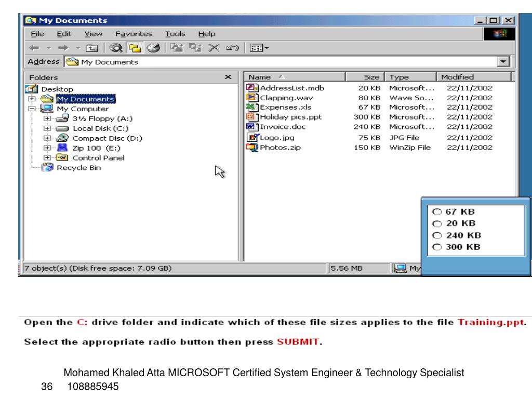This screenshot has width=532, height=399.
Task: Sort files by the Size column header
Action: 365,77
